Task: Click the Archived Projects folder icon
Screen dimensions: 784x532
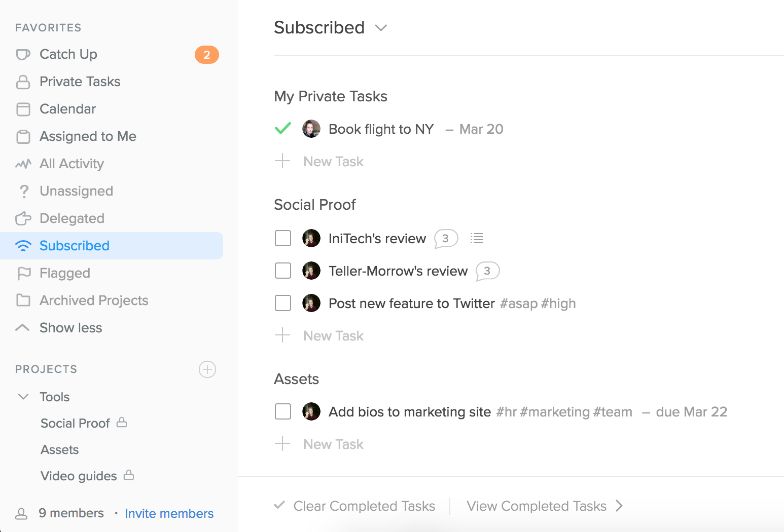Action: point(23,300)
